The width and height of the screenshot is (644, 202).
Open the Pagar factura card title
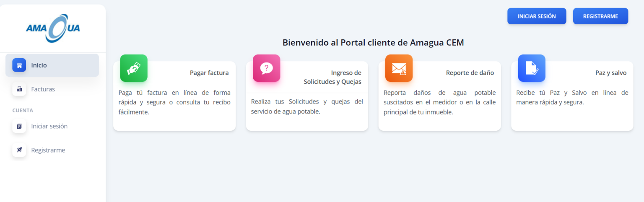click(x=209, y=73)
